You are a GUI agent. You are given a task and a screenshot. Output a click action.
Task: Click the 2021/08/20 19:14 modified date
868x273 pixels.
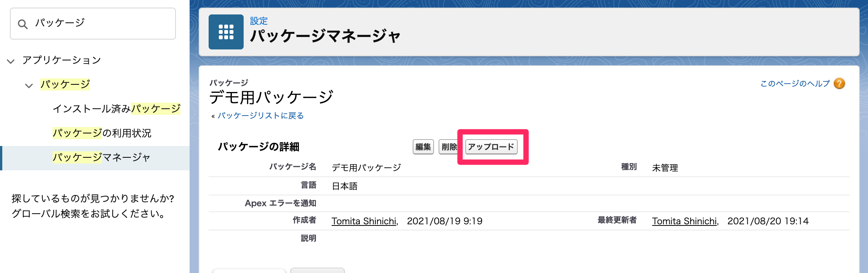pos(768,221)
